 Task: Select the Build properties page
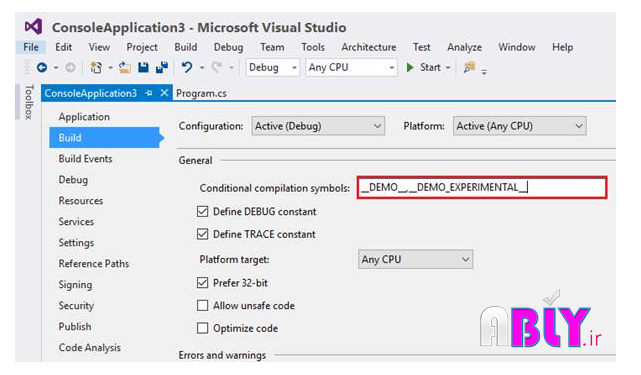click(x=105, y=137)
